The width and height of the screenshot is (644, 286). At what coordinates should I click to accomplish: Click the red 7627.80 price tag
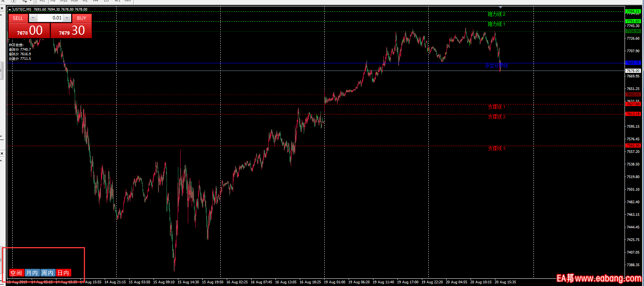point(633,104)
